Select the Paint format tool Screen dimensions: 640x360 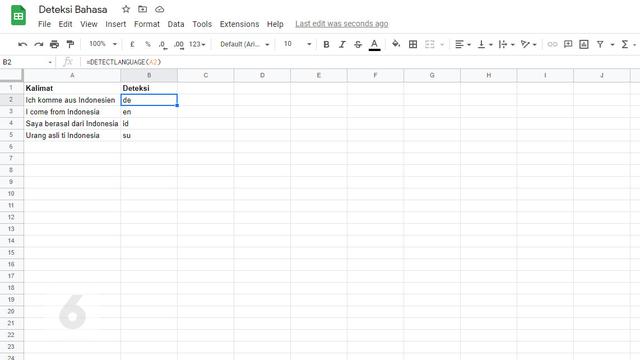[70, 44]
